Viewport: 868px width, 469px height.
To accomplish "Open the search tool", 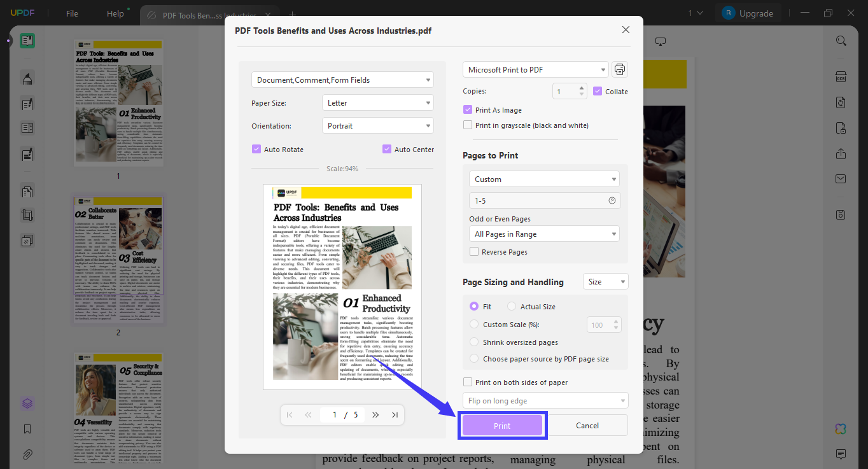I will click(x=841, y=41).
